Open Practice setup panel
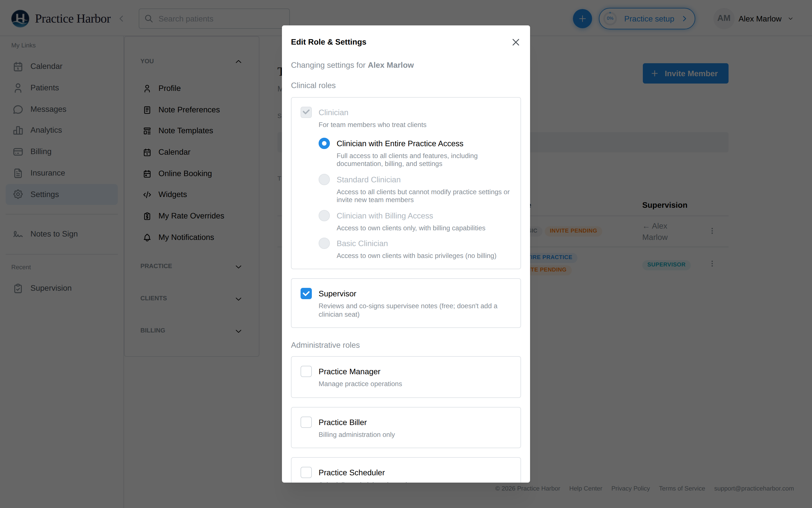The width and height of the screenshot is (812, 508). click(x=646, y=19)
